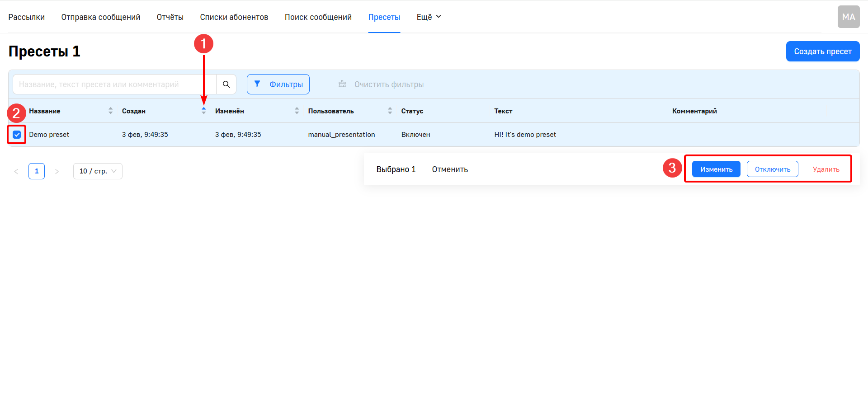Screen dimensions: 868x412
Task: Open the Фильтры filter panel
Action: click(x=278, y=84)
